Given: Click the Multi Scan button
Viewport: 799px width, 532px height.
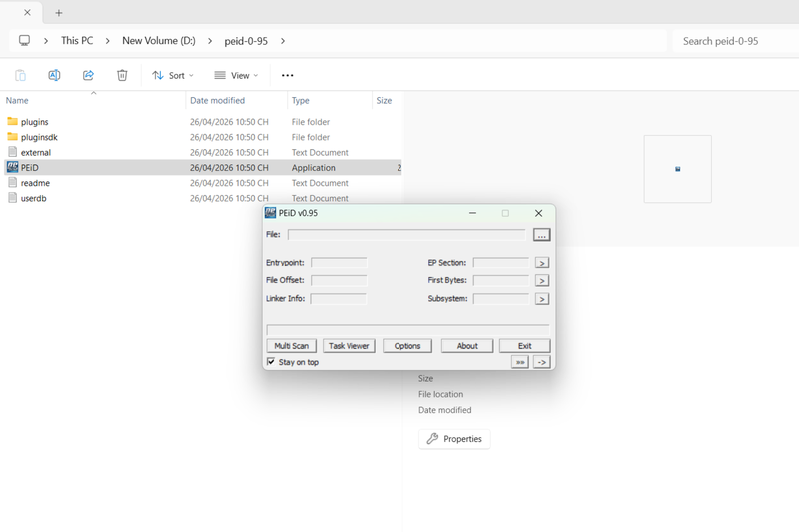Looking at the screenshot, I should (291, 346).
